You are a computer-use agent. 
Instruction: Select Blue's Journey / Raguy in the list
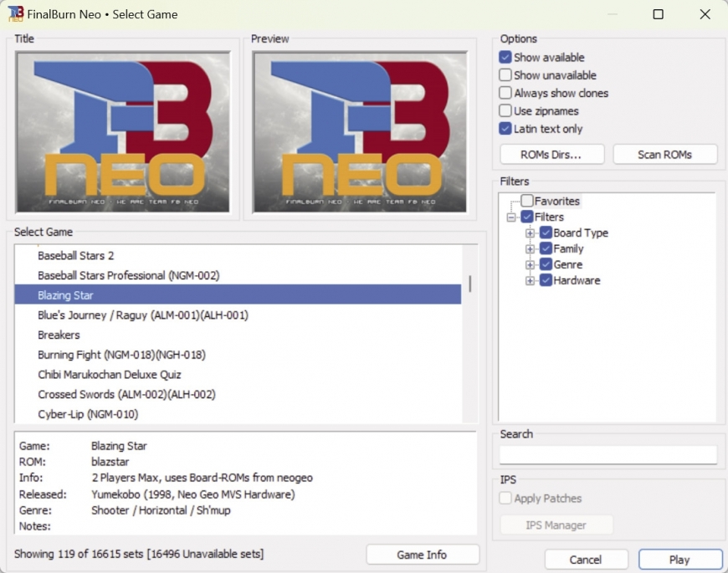[238, 315]
